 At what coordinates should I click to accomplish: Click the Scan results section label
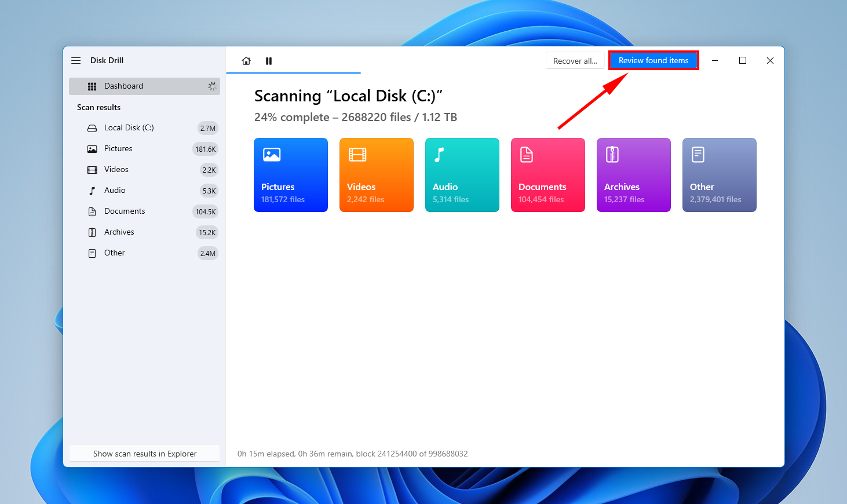(99, 107)
